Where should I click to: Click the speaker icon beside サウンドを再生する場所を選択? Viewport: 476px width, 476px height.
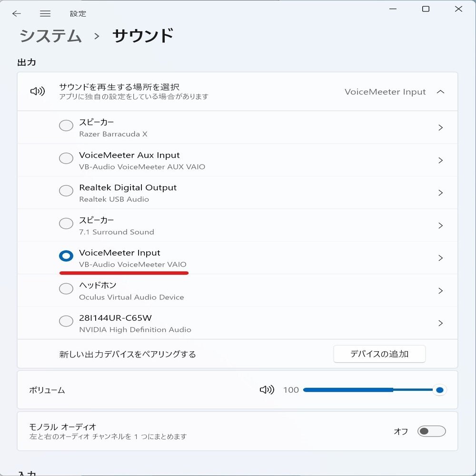(38, 91)
